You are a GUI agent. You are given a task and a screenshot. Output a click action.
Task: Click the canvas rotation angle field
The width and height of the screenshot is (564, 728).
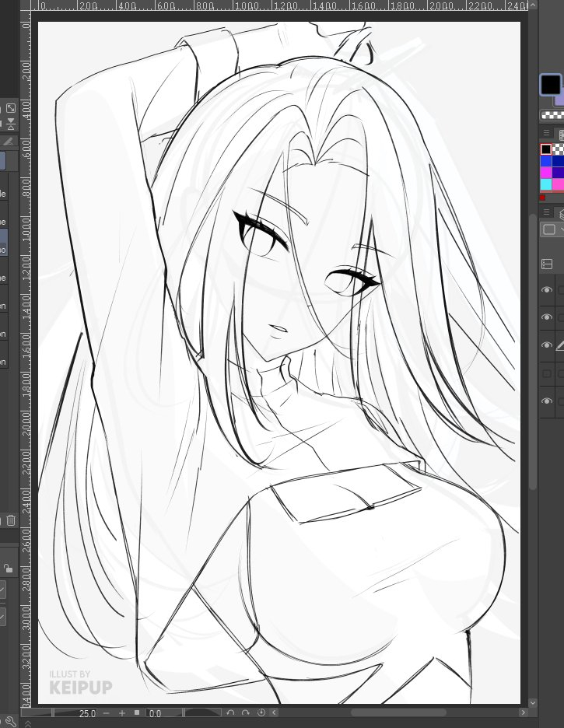163,713
